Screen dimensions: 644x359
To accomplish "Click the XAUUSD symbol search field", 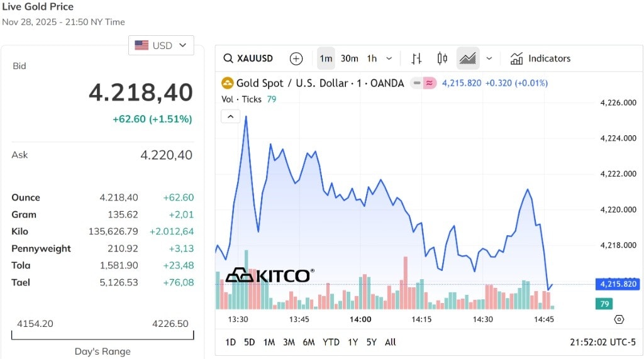I will pyautogui.click(x=249, y=58).
